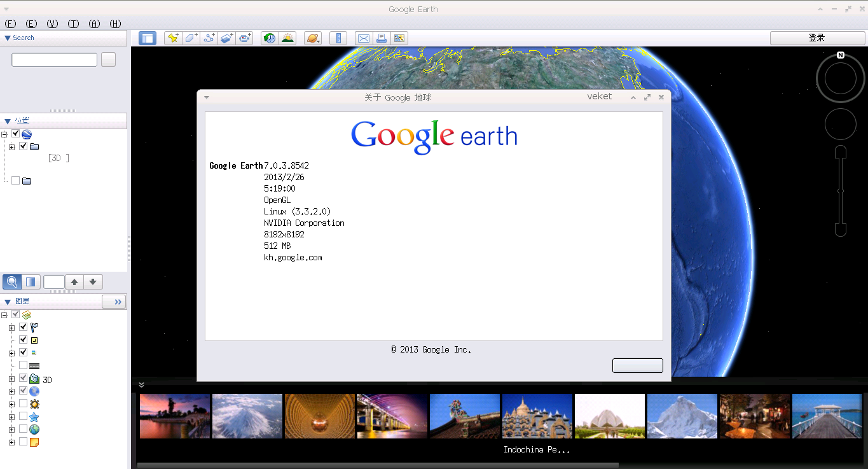Screen dimensions: 868x469
Task: Enable the Weather sun layer checkbox
Action: pyautogui.click(x=23, y=403)
